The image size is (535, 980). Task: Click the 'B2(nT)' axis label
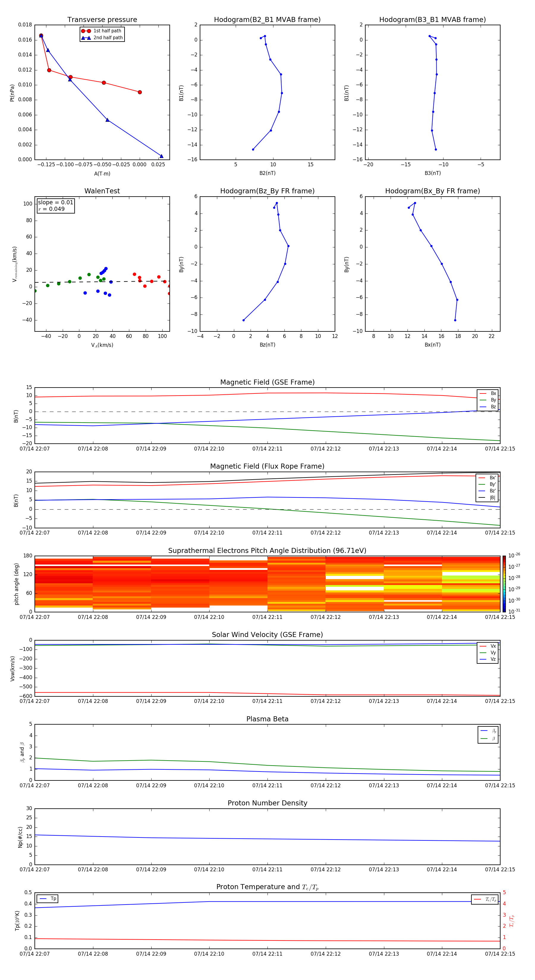tap(267, 173)
